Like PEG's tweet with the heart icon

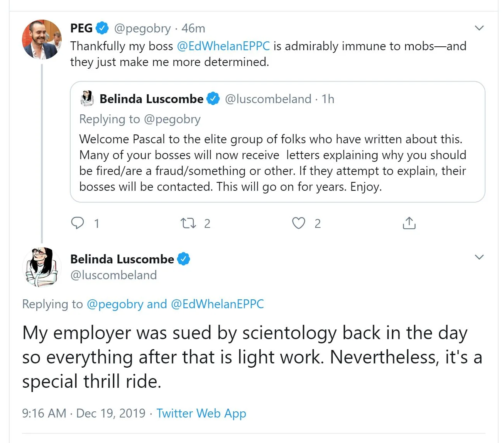coord(298,223)
